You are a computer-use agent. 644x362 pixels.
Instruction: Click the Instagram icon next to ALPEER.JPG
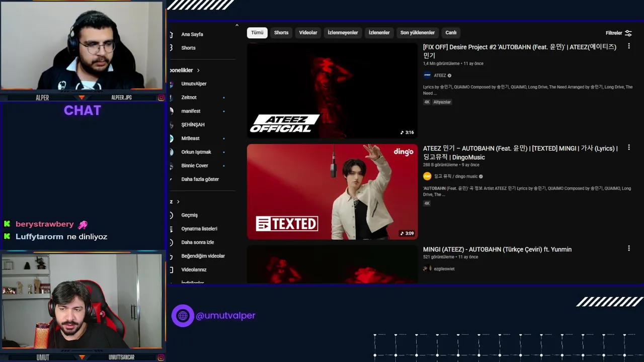pyautogui.click(x=161, y=98)
